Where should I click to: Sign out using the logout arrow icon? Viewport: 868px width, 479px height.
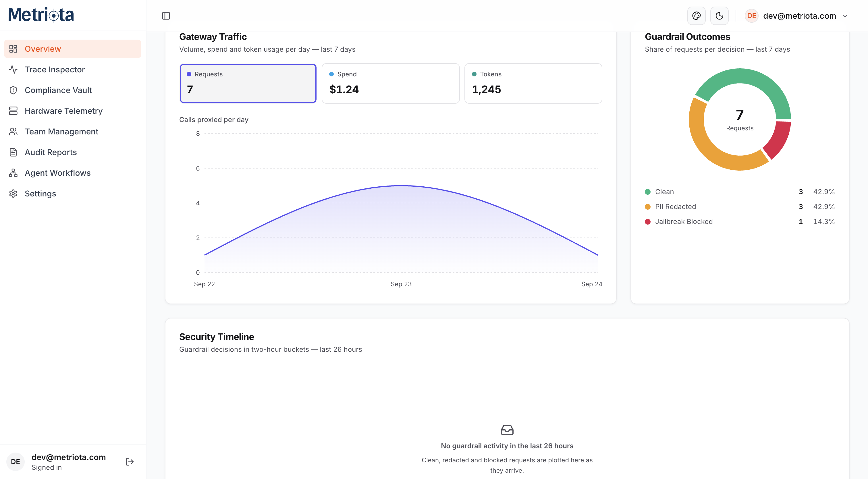pos(130,461)
